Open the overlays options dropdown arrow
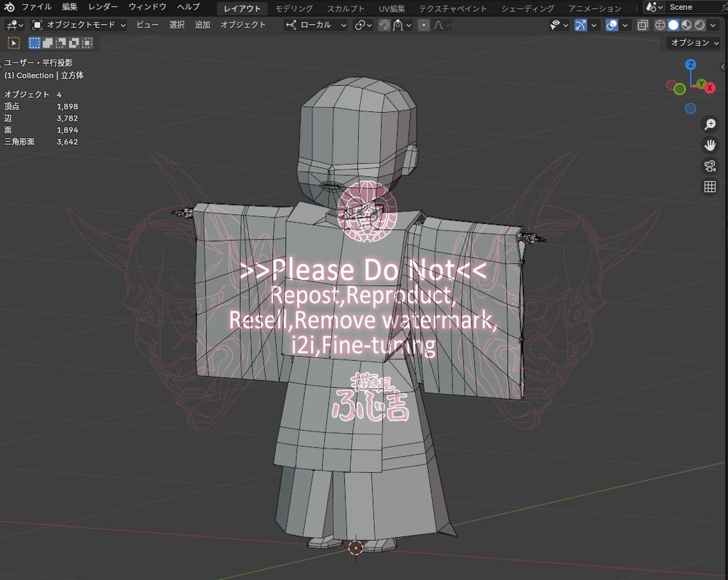This screenshot has width=728, height=580. point(625,25)
